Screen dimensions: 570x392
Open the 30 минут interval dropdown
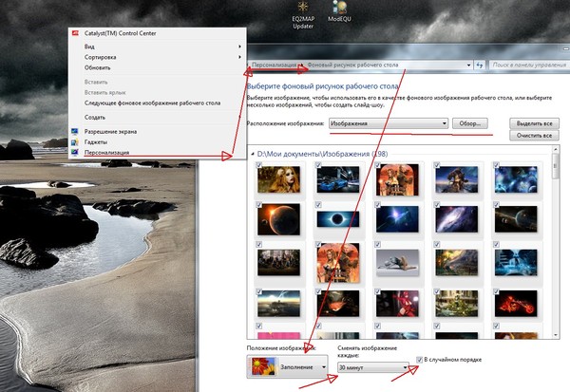pyautogui.click(x=373, y=367)
